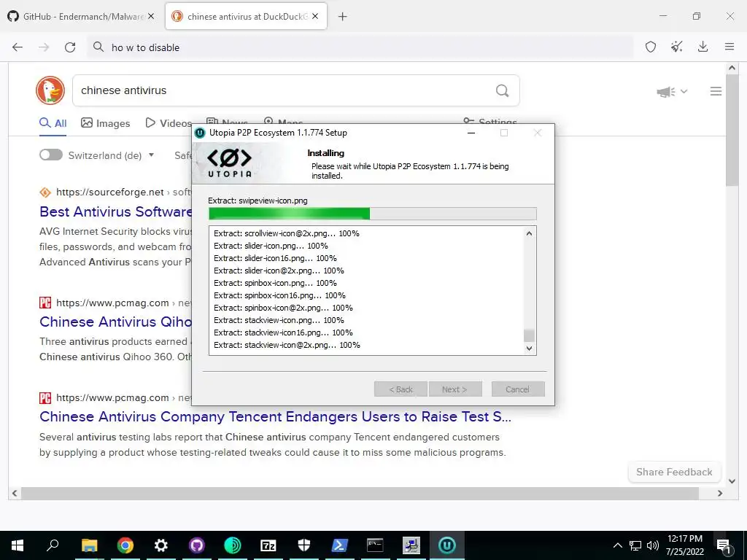Open GitHub Desktop from taskbar
Image resolution: width=747 pixels, height=560 pixels.
click(197, 545)
